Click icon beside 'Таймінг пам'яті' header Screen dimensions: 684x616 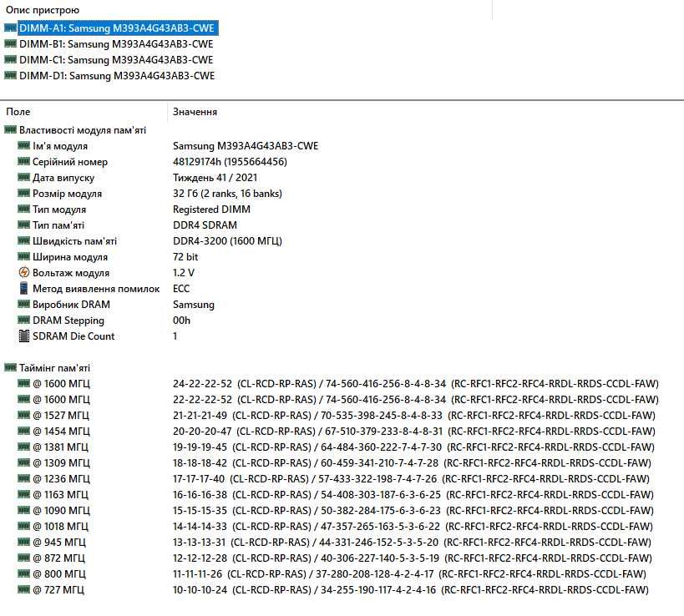click(10, 367)
